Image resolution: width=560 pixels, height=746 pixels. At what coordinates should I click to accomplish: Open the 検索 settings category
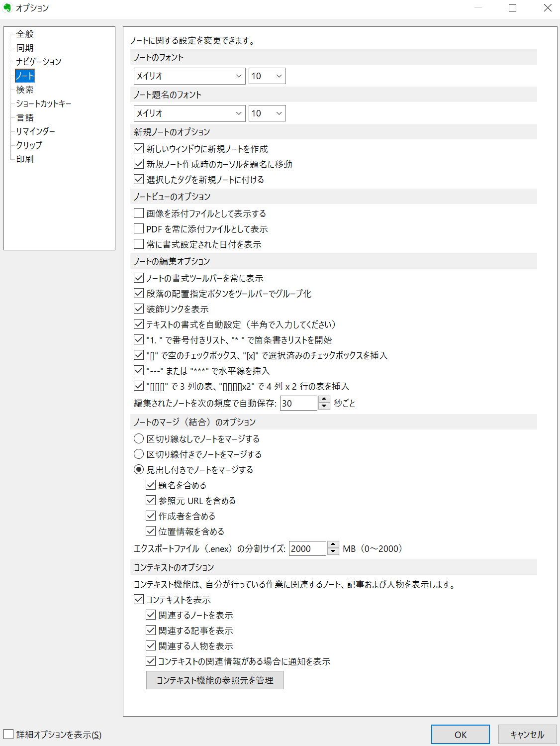(25, 90)
